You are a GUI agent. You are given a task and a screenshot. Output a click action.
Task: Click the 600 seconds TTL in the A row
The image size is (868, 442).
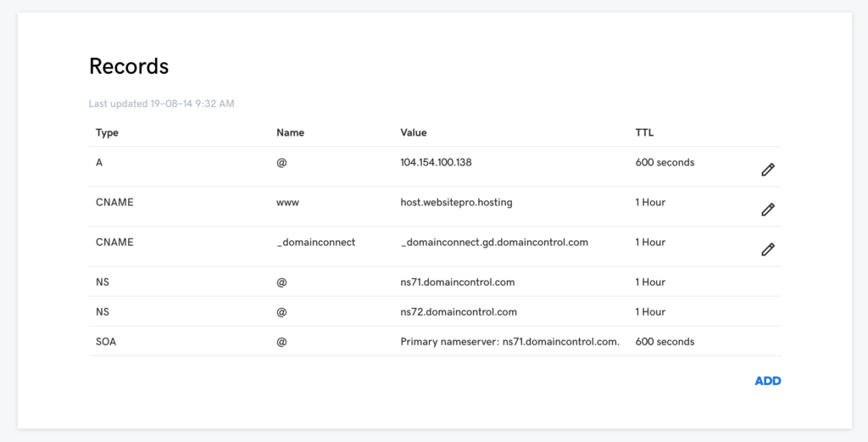point(665,162)
